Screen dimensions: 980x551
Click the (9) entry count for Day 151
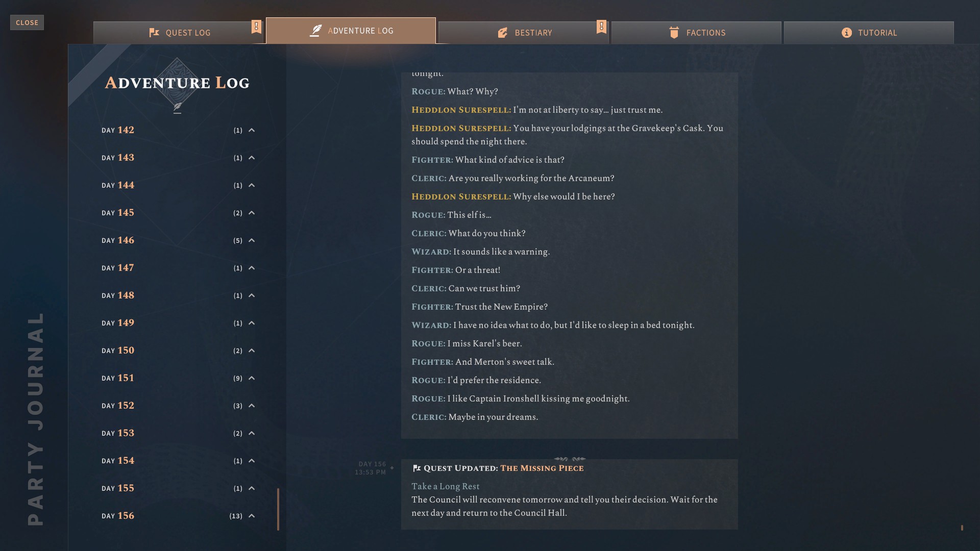click(x=238, y=379)
